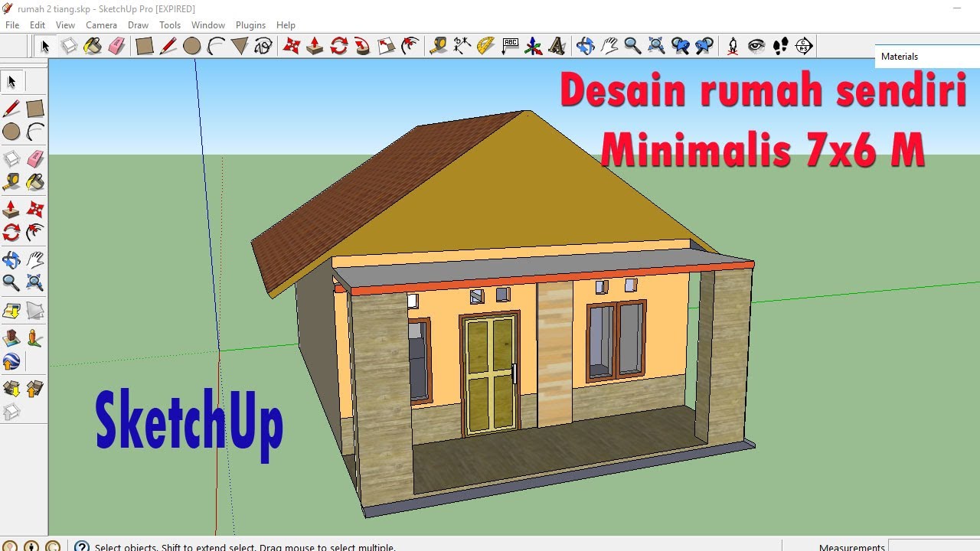980x551 pixels.
Task: Choose the Polygon drawing tool
Action: tap(240, 46)
